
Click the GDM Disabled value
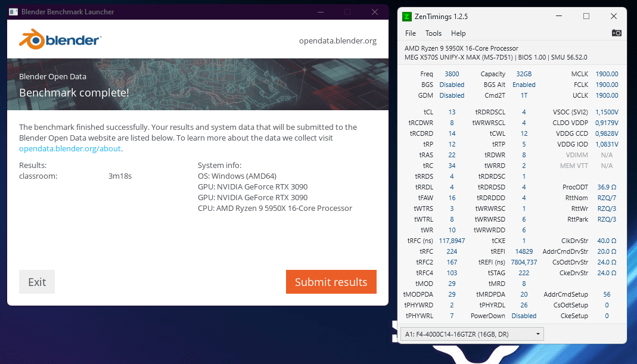tap(452, 95)
